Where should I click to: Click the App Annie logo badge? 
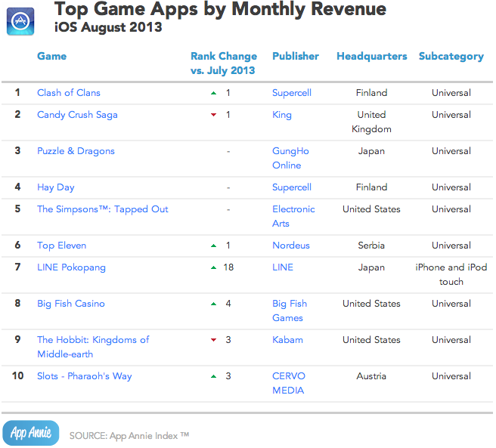tap(31, 432)
